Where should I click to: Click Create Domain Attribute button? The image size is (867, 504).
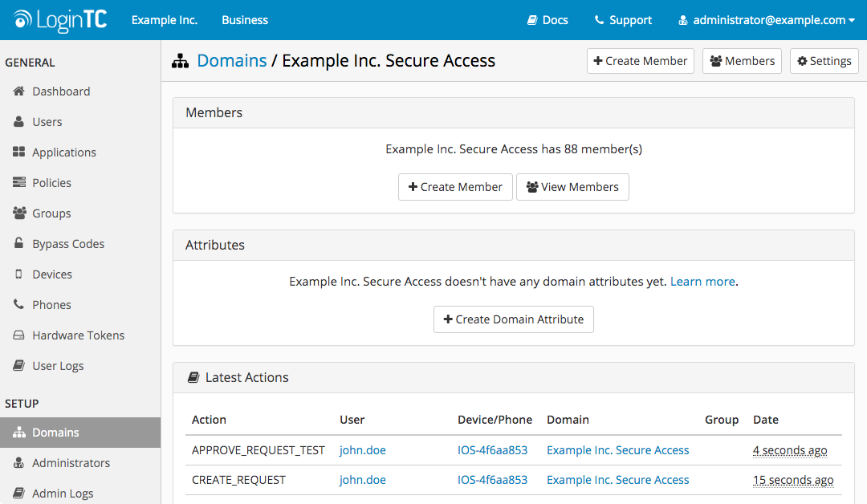pos(514,319)
